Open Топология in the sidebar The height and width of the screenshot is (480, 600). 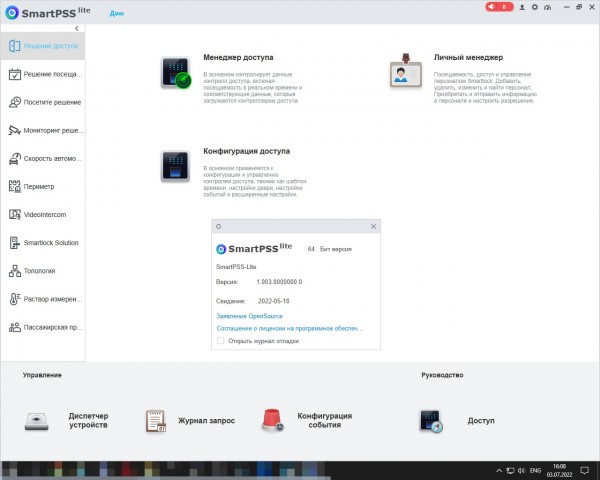pos(43,271)
